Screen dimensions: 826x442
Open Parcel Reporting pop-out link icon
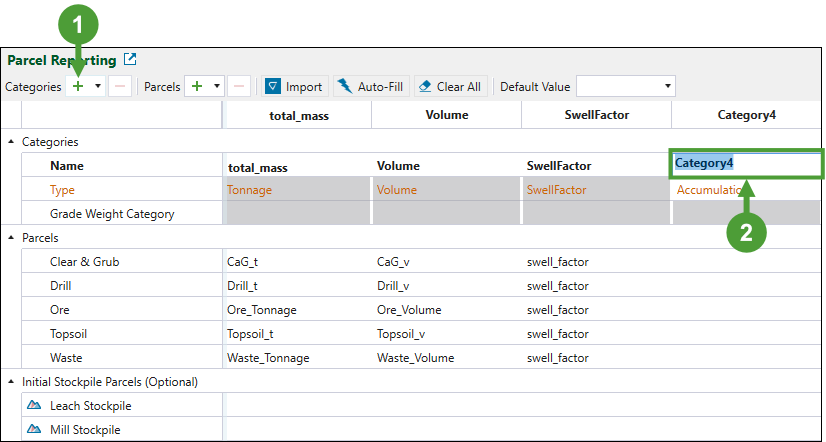point(129,61)
